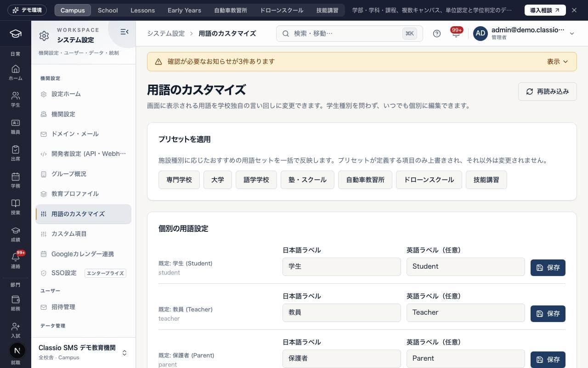Open 入試 admissions icon
This screenshot has height=368, width=588.
[x=15, y=330]
